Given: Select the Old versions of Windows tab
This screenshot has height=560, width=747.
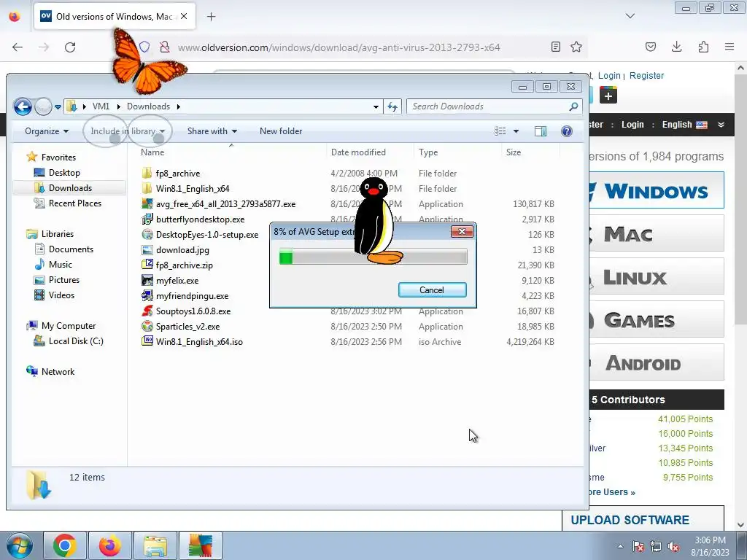Looking at the screenshot, I should [x=115, y=17].
